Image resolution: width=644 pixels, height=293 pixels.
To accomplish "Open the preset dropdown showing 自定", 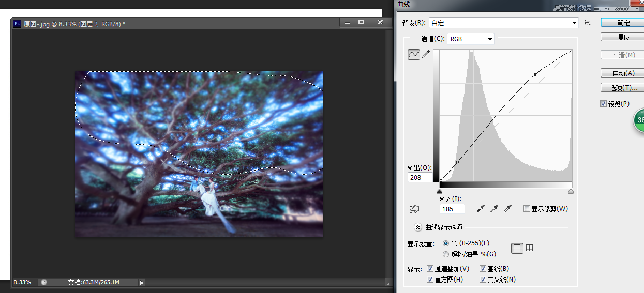I will click(x=503, y=23).
